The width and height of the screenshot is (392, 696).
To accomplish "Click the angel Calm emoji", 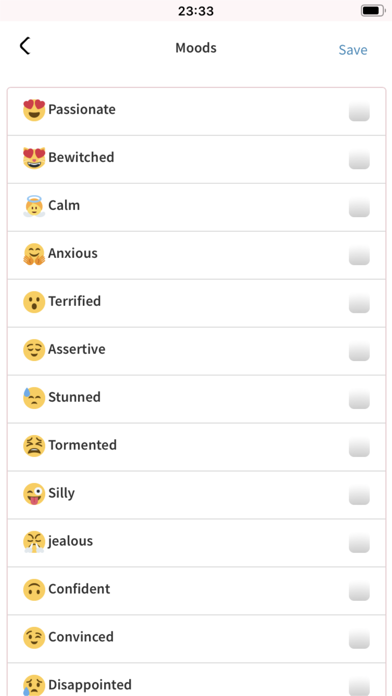I will point(34,206).
